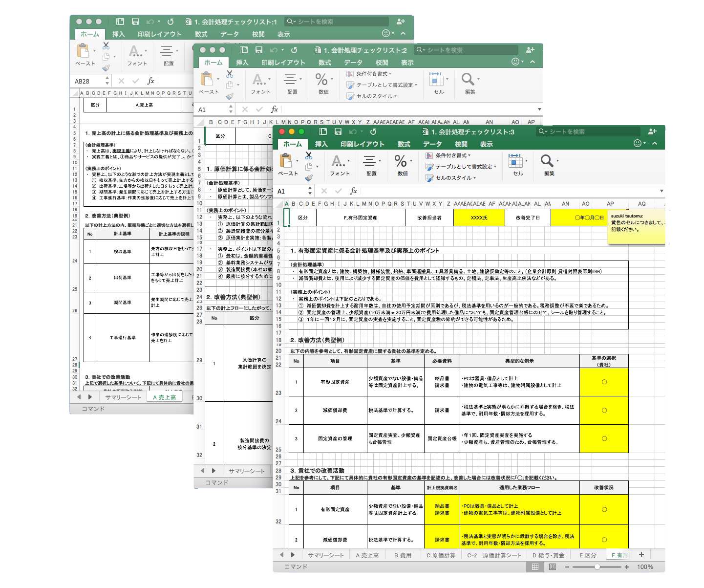Switch to normal grid view in status bar
Screen dimensions: 704x588
pos(535,567)
